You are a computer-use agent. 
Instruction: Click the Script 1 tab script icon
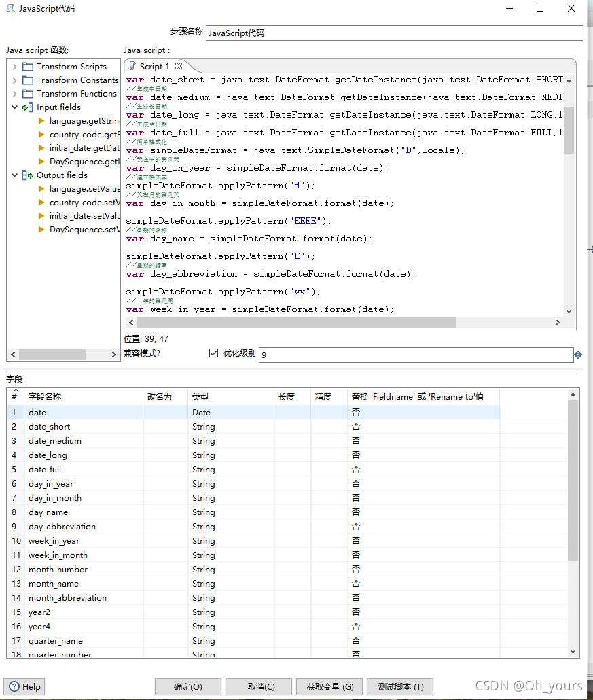coord(132,66)
